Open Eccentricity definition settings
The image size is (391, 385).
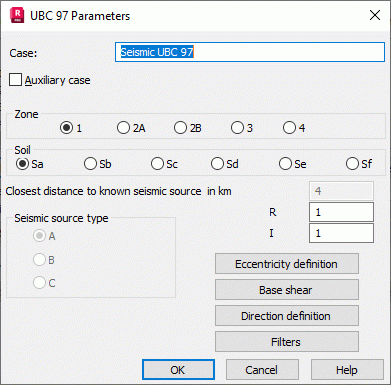(x=287, y=264)
